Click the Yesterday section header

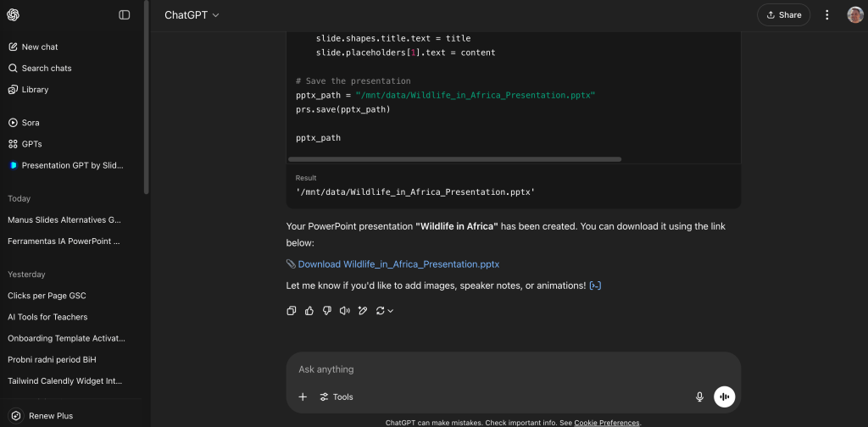click(x=26, y=274)
